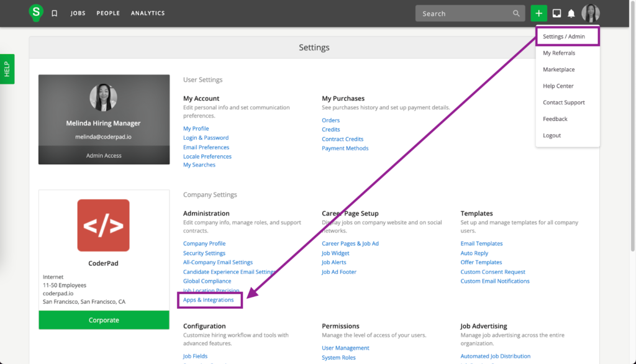Click the notifications bell icon
The width and height of the screenshot is (636, 364).
pyautogui.click(x=571, y=12)
